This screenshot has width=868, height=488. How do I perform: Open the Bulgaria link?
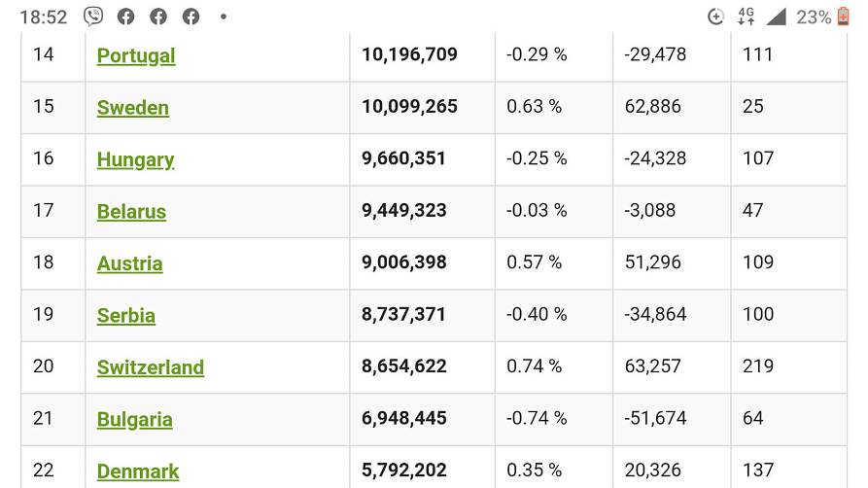[134, 420]
